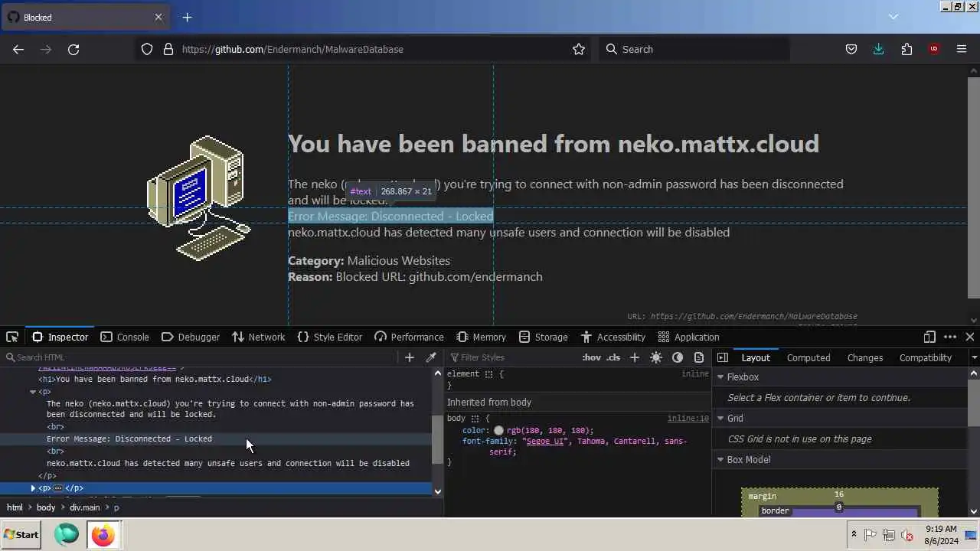Create a new node in Inspector

[x=410, y=357]
